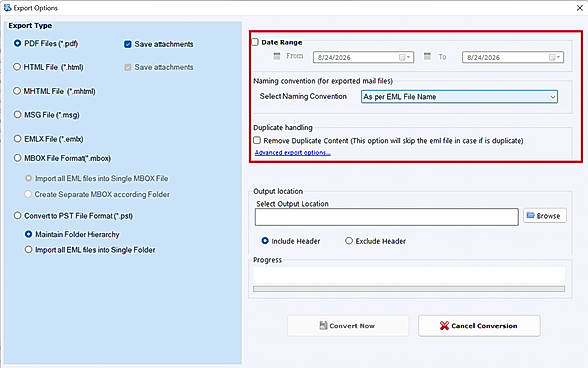Select EMLX File (*.emlx) option

coord(17,138)
